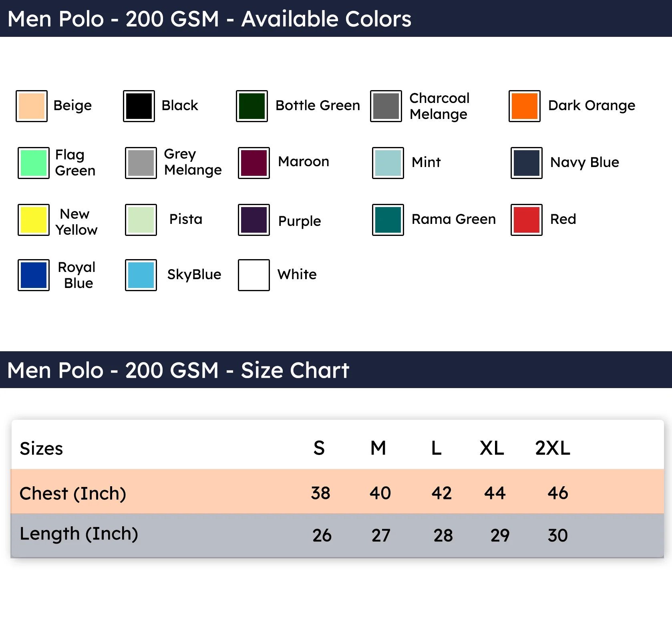Click the Charcoal Melange color square
The width and height of the screenshot is (672, 628).
pyautogui.click(x=386, y=106)
